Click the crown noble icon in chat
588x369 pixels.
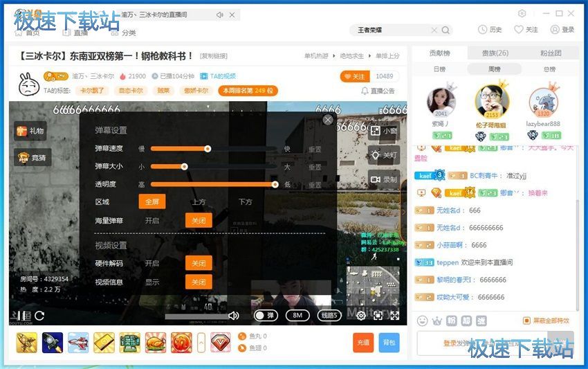click(437, 321)
